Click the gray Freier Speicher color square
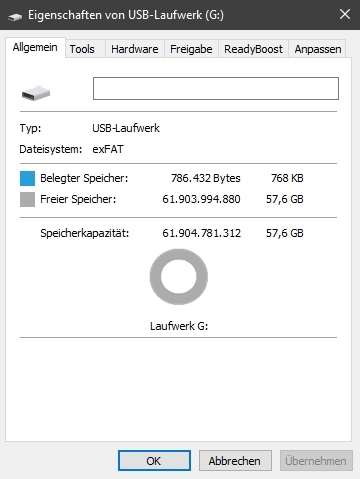 tap(27, 199)
